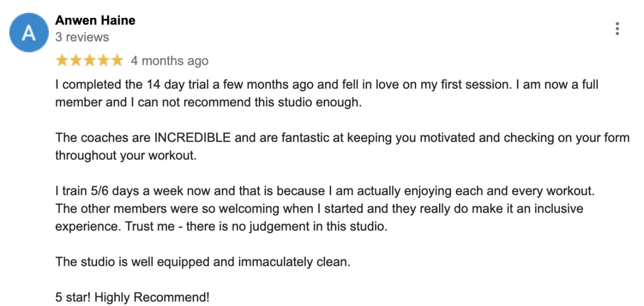Open the three-dot more options menu
644x306 pixels.
pos(618,28)
